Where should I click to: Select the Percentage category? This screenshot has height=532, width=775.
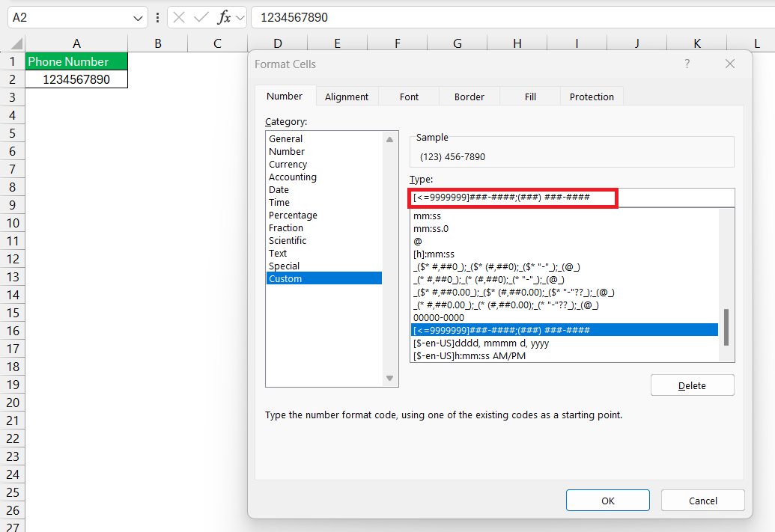coord(323,215)
